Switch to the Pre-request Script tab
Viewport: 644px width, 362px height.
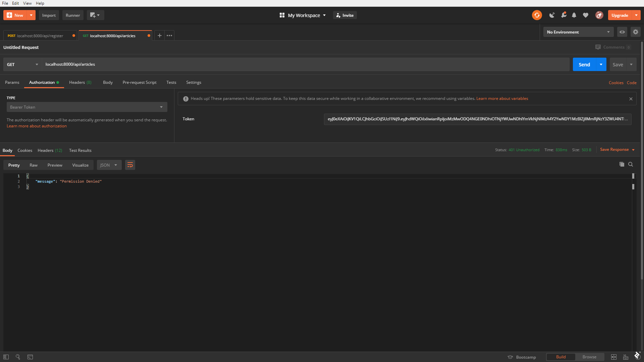(x=139, y=82)
